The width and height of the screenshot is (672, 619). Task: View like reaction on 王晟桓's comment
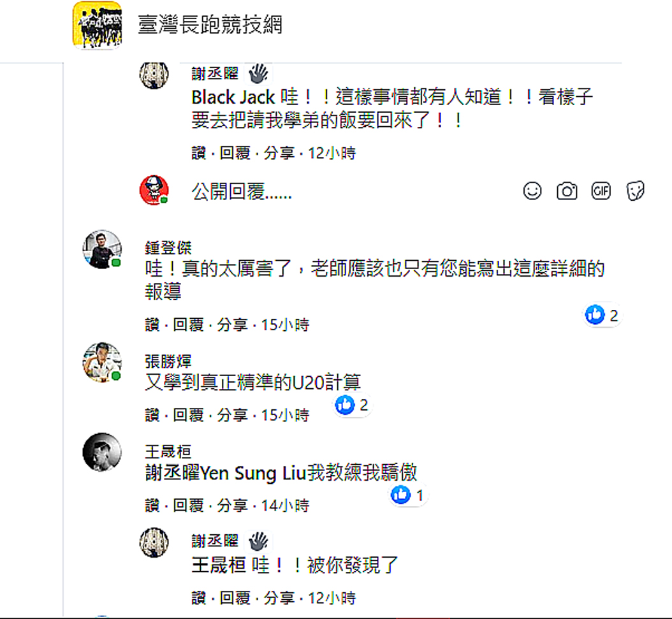407,495
